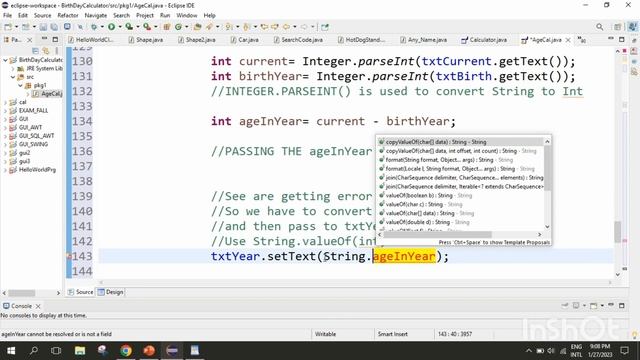The width and height of the screenshot is (640, 360).
Task: Open the notification center icon
Action: click(624, 351)
